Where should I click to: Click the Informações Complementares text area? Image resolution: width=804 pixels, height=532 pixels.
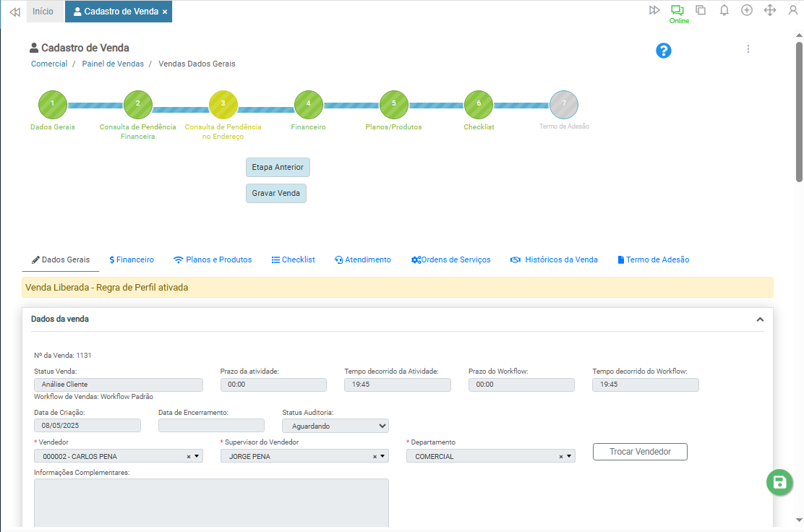[x=211, y=503]
